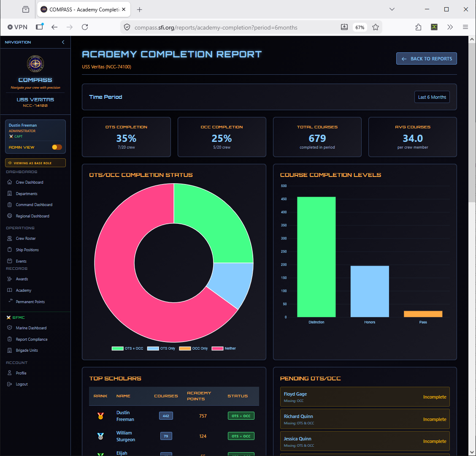The height and width of the screenshot is (456, 476).
Task: Click the browser back arrow
Action: [x=54, y=27]
